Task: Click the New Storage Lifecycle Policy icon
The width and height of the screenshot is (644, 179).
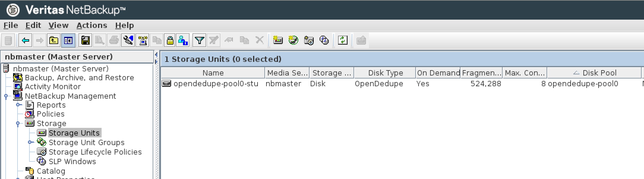Action: [x=309, y=40]
